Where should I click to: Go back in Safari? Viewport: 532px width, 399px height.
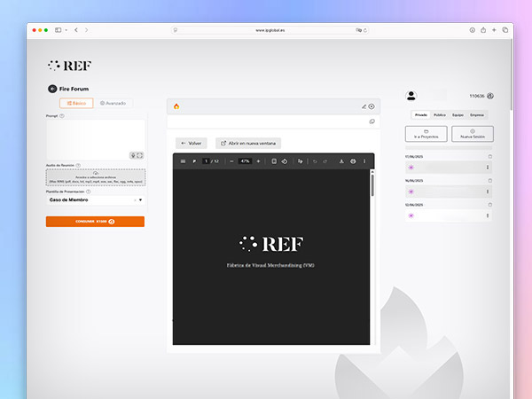point(76,30)
